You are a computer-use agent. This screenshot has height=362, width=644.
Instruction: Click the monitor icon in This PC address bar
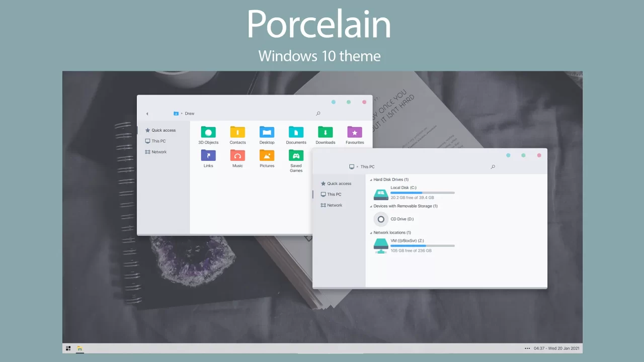[352, 167]
